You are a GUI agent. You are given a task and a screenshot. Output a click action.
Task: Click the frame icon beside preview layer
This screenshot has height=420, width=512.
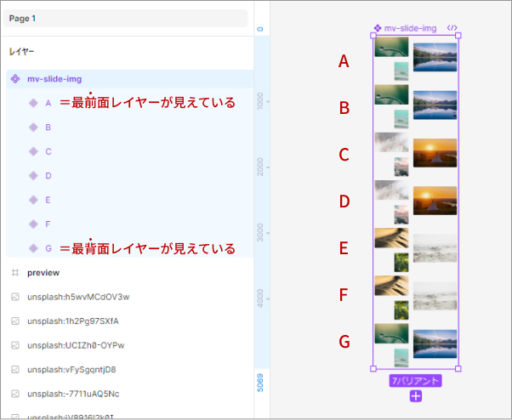pos(14,273)
